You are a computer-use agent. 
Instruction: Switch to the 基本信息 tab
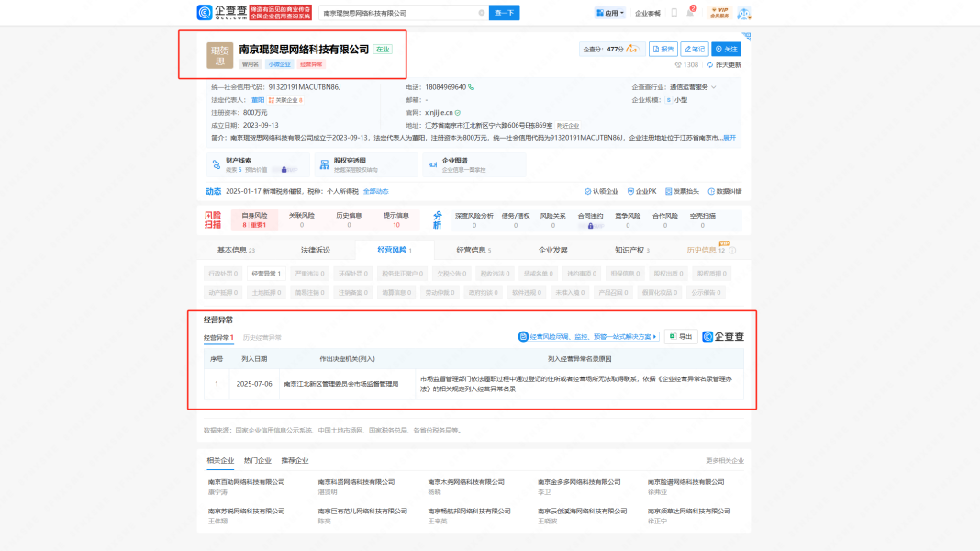[236, 250]
